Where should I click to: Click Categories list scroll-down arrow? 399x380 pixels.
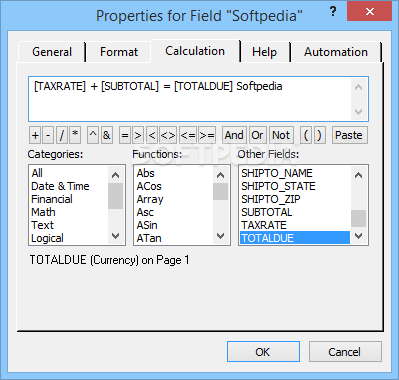116,236
